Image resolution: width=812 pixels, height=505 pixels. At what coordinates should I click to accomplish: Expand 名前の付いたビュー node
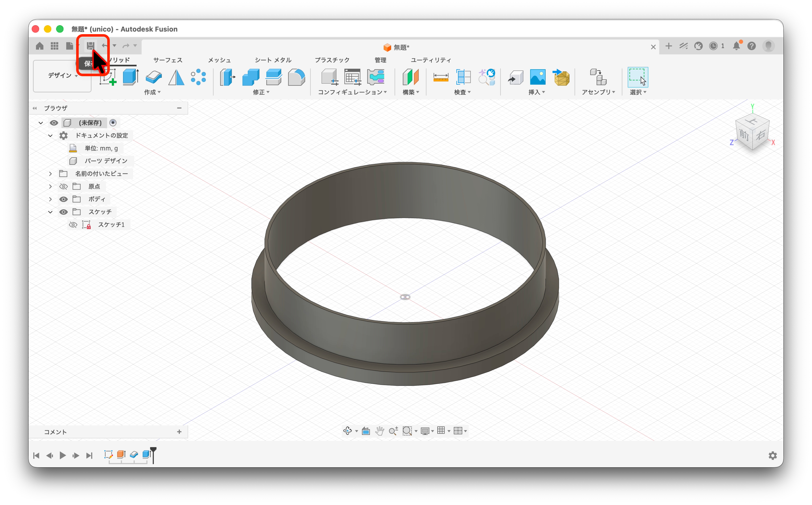[x=50, y=174]
